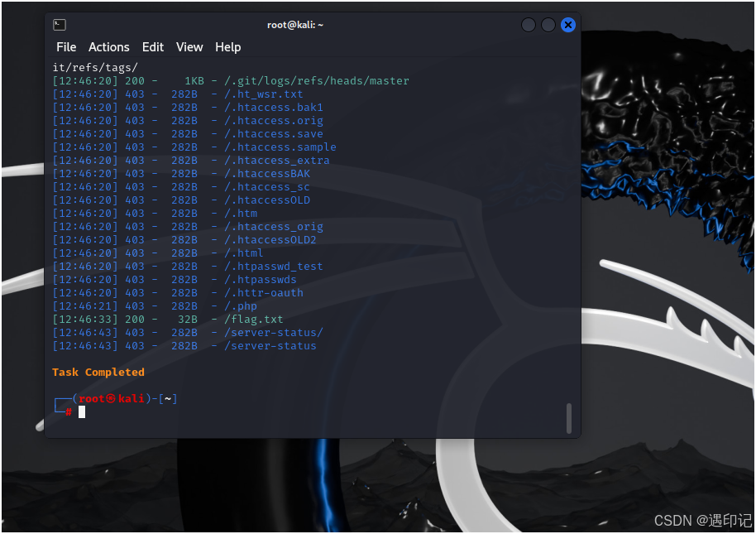756x534 pixels.
Task: Click the terminal vertical scrollbar handle
Action: (569, 418)
